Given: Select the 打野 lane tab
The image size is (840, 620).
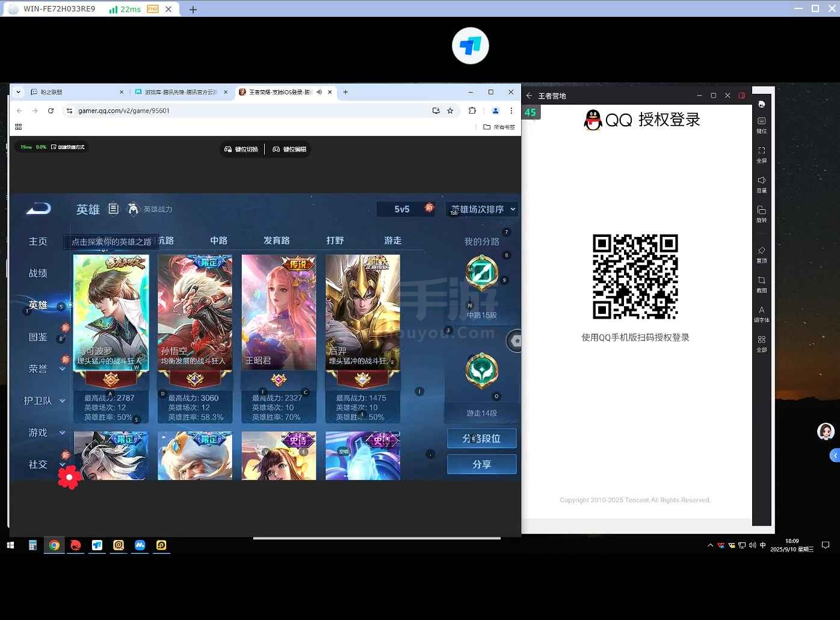Looking at the screenshot, I should point(335,241).
